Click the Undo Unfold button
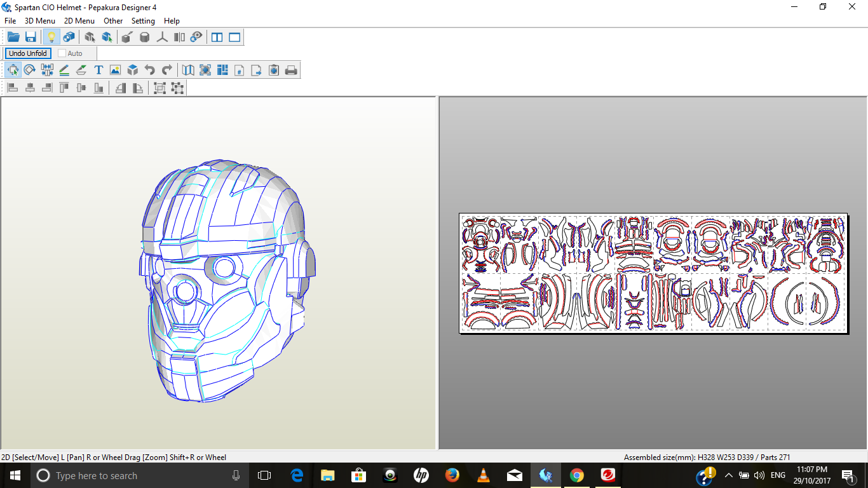This screenshot has width=868, height=488. point(28,53)
